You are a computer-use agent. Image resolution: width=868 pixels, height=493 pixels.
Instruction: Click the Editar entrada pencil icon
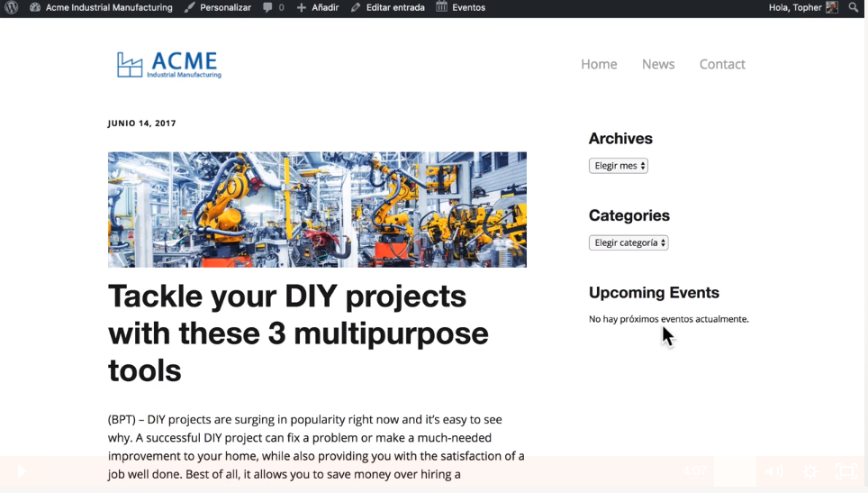coord(356,8)
